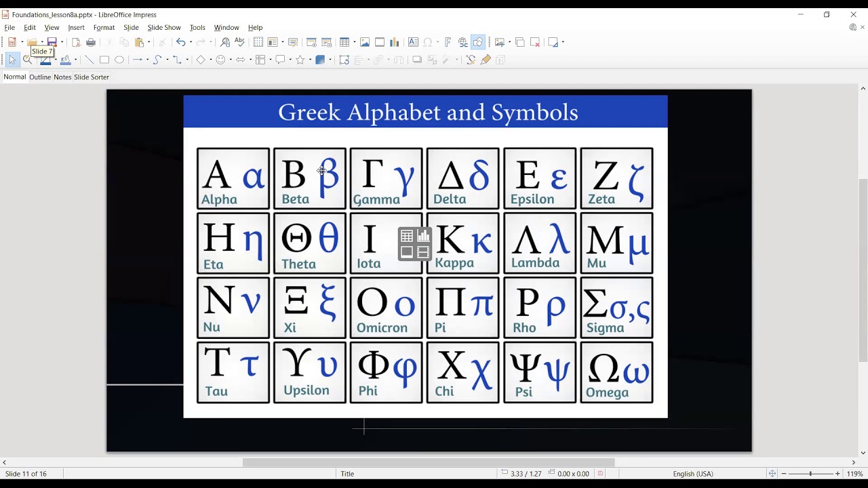The height and width of the screenshot is (488, 868).
Task: Toggle Glue Points mode
Action: coord(486,60)
